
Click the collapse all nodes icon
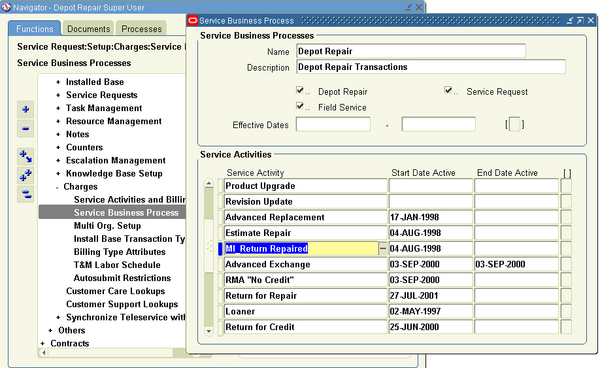point(26,194)
